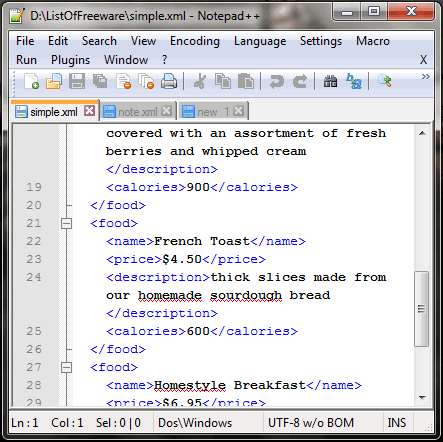
Task: Click the Save All icon
Action: [100, 81]
